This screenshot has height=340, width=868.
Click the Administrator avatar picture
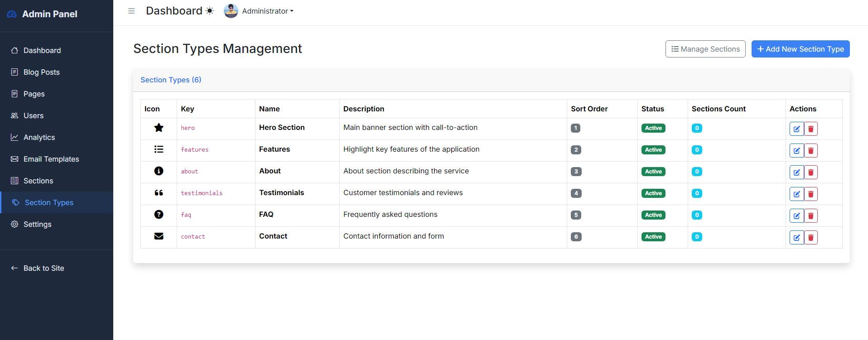tap(231, 11)
